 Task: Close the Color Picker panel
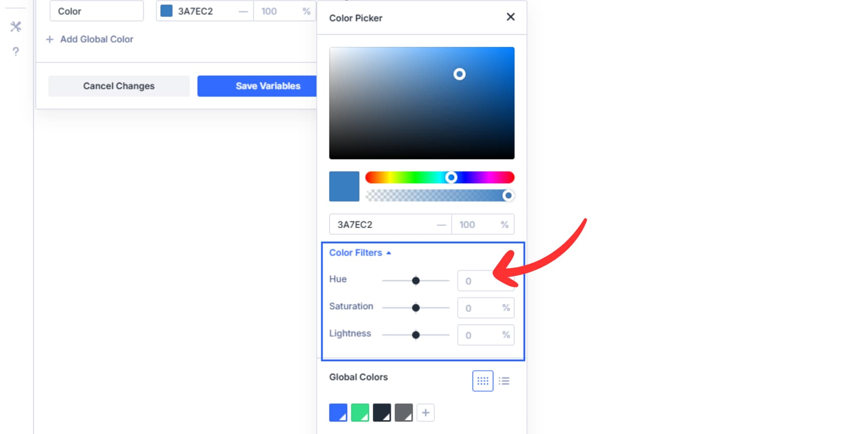tap(510, 17)
